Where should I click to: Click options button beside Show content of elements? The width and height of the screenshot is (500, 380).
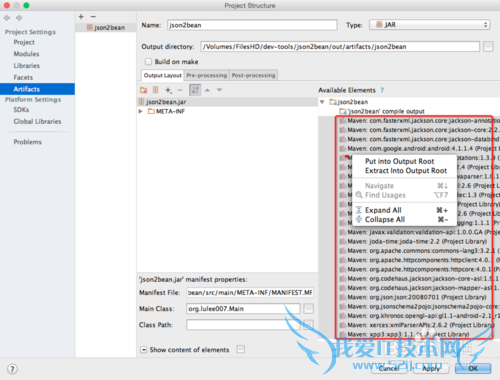click(241, 349)
